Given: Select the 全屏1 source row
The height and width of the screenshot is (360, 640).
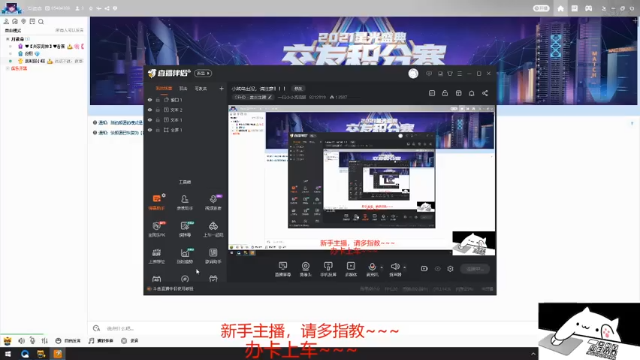Looking at the screenshot, I should click(x=186, y=130).
